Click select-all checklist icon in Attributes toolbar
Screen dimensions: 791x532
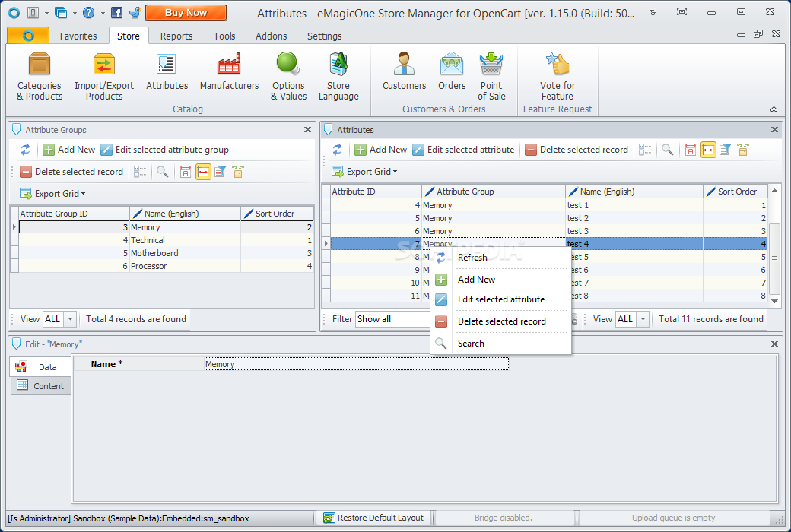(x=645, y=150)
